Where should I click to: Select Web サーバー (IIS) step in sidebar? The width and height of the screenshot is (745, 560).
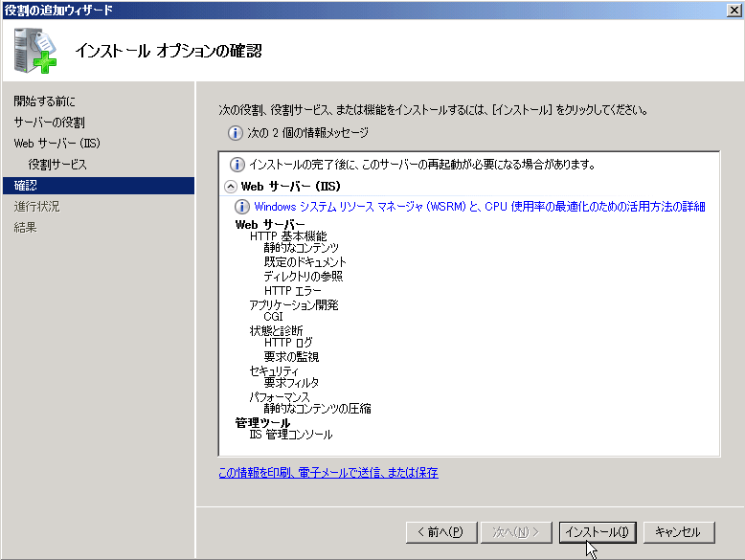click(57, 144)
